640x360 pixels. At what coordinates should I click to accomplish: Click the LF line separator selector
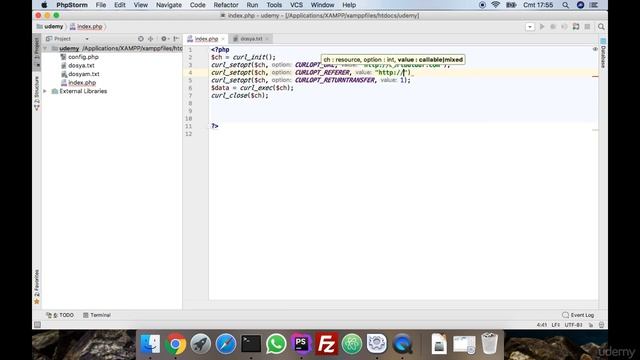(556, 325)
